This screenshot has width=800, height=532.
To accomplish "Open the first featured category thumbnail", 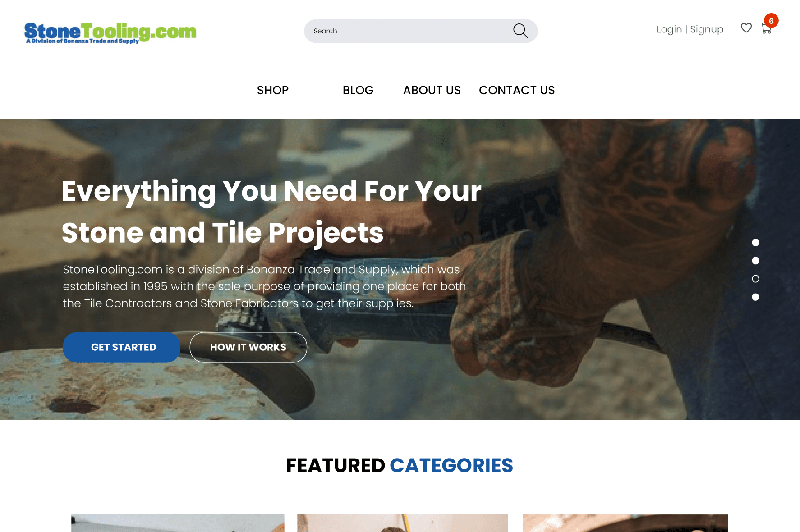I will (x=178, y=523).
